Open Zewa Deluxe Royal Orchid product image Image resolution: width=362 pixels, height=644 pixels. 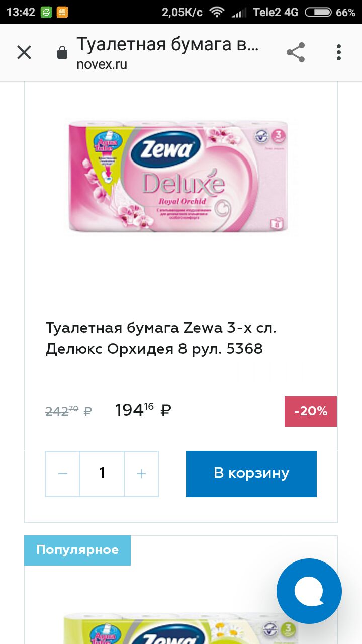tap(178, 176)
